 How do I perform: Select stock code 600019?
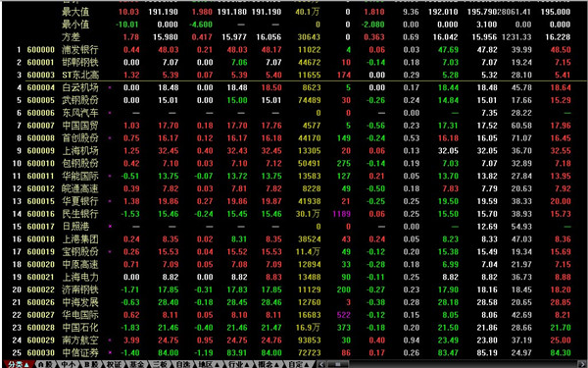click(41, 251)
